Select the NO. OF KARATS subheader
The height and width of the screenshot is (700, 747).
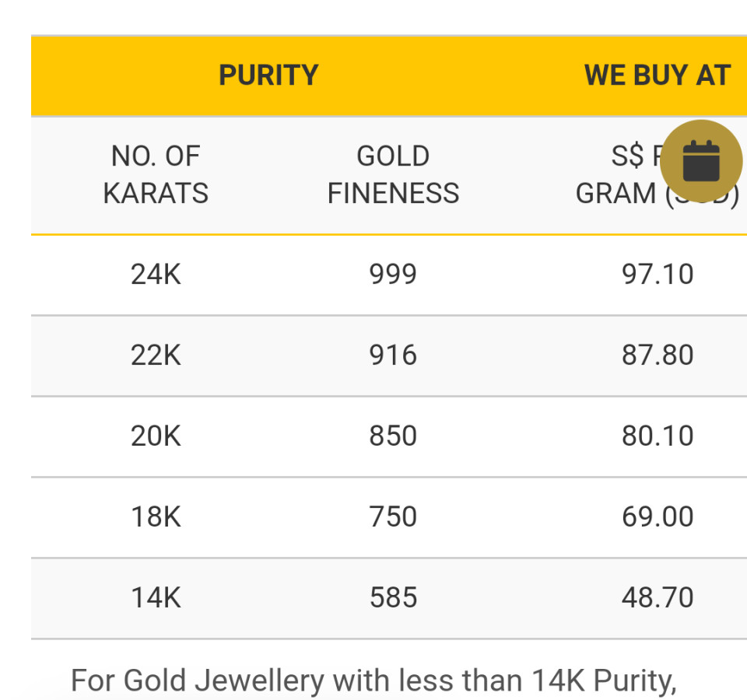click(156, 175)
